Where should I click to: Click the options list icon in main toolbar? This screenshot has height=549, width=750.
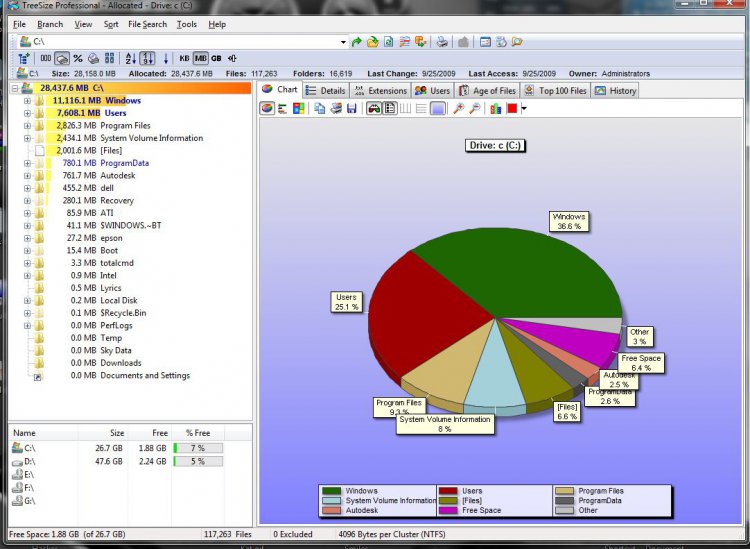405,42
